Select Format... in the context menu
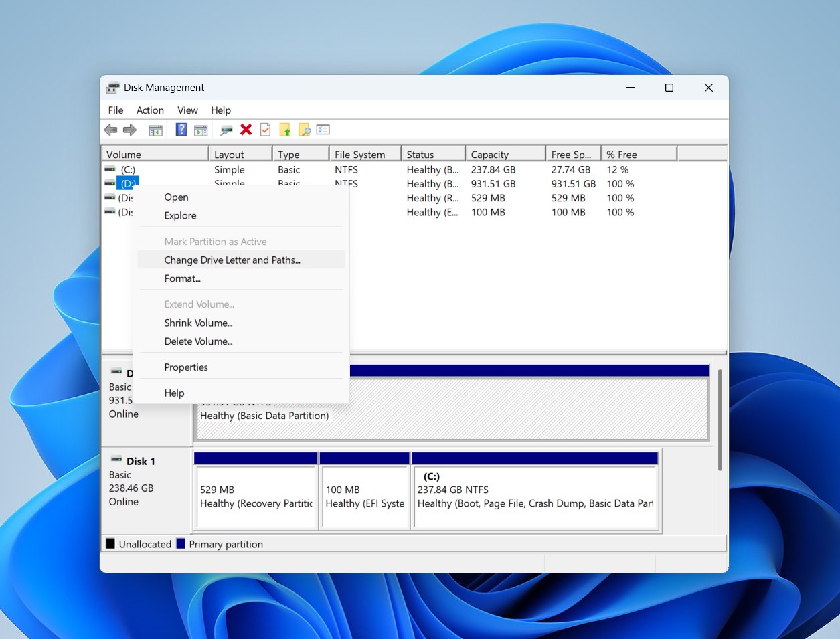The height and width of the screenshot is (639, 840). click(242, 279)
